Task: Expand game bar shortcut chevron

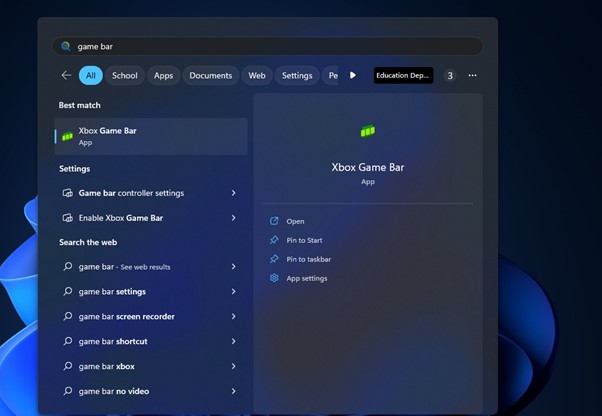Action: point(233,341)
